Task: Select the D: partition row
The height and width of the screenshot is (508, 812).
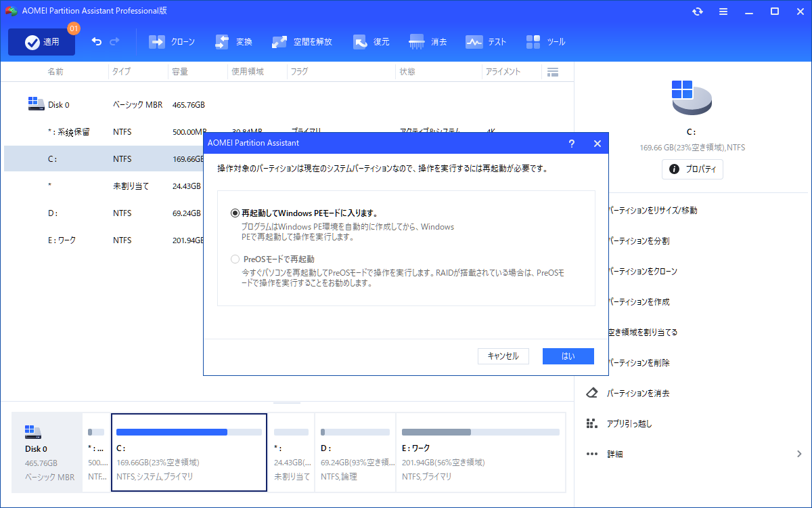Action: coord(104,213)
